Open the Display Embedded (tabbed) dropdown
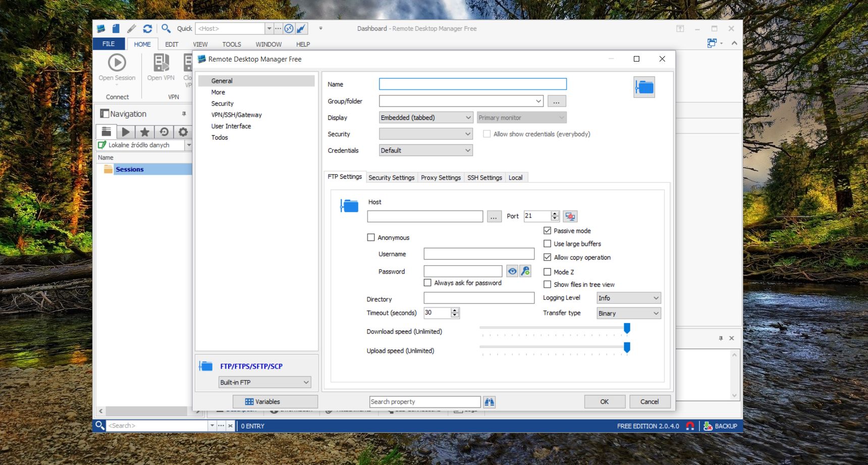The width and height of the screenshot is (868, 465). point(468,118)
